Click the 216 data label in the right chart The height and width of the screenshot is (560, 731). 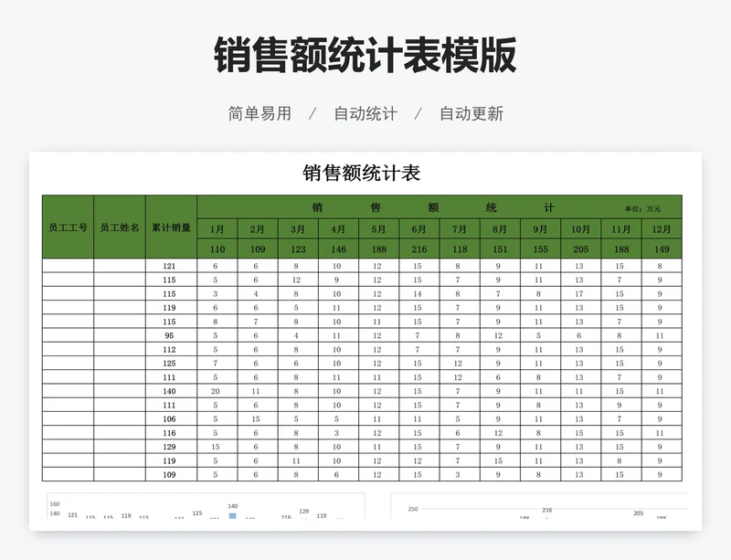[546, 510]
